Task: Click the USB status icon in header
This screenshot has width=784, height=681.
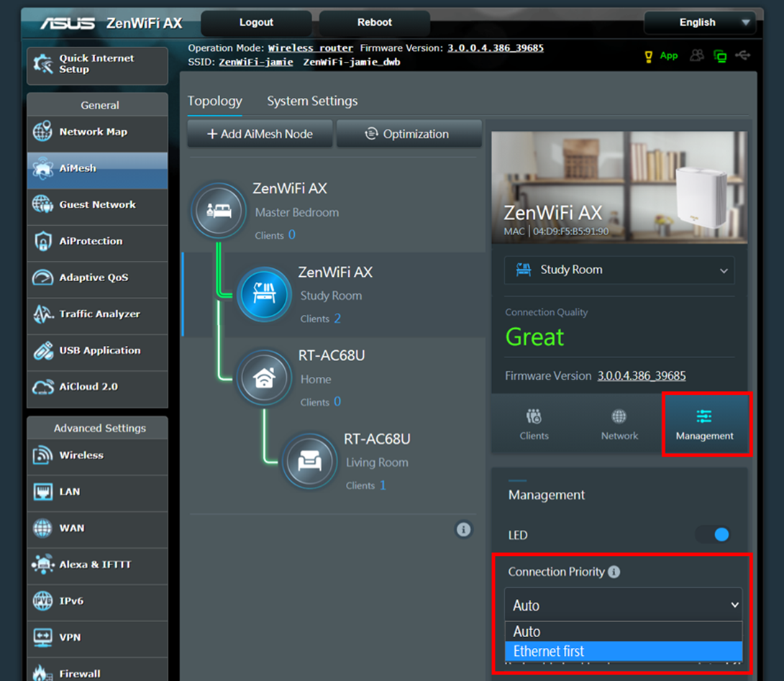Action: coord(742,55)
